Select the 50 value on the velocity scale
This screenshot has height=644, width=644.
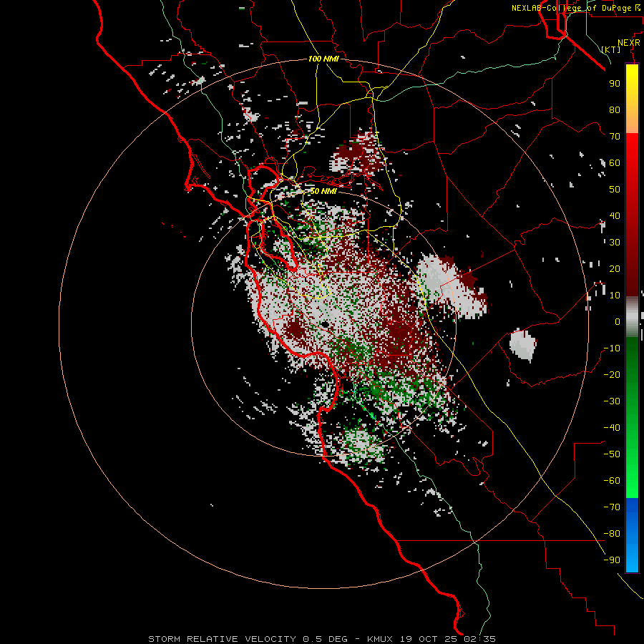pyautogui.click(x=615, y=190)
